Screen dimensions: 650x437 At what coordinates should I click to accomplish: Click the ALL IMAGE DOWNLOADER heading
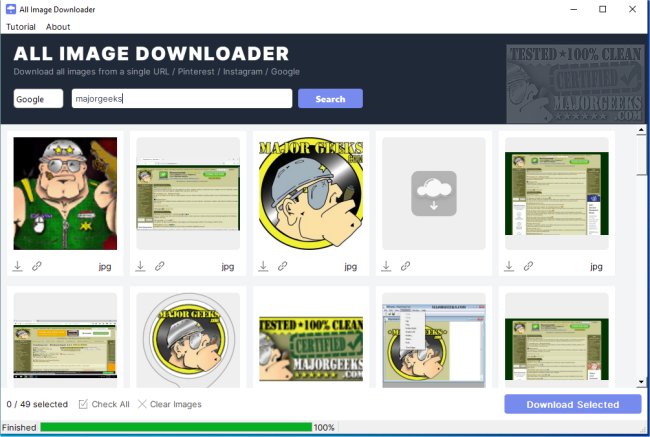point(151,53)
